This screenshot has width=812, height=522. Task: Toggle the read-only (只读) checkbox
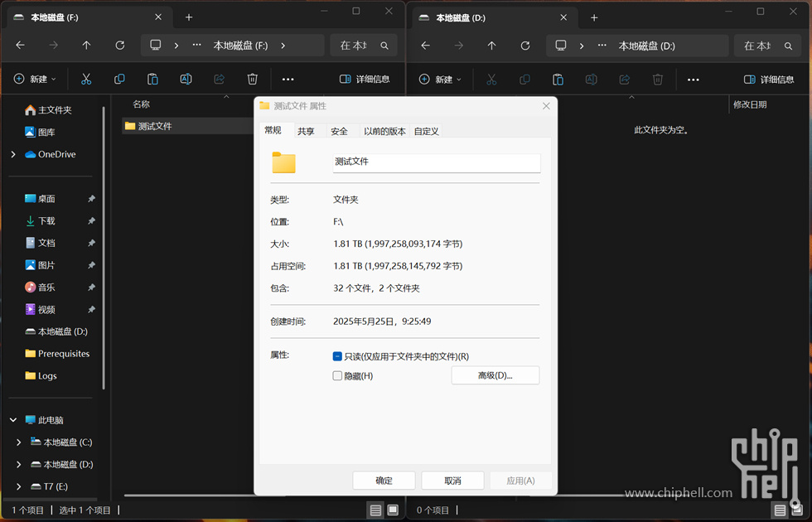(337, 356)
